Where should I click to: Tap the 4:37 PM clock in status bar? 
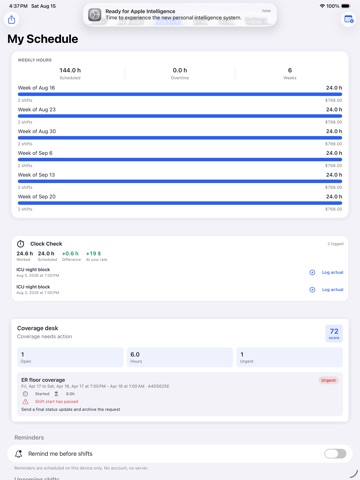(18, 6)
